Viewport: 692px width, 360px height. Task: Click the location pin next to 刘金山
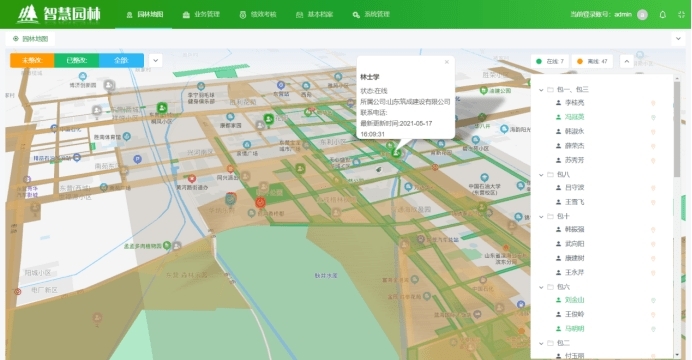[653, 300]
